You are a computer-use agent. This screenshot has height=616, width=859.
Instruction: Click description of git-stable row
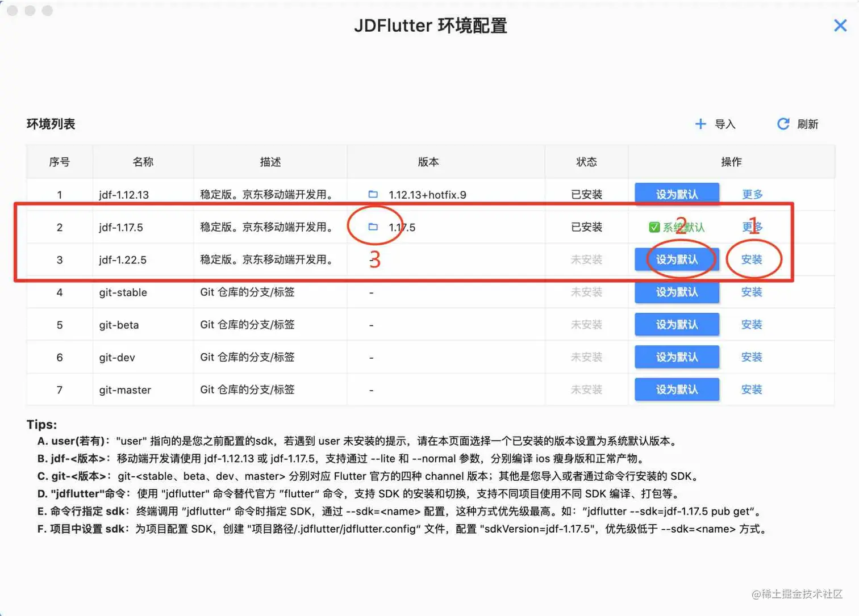247,292
